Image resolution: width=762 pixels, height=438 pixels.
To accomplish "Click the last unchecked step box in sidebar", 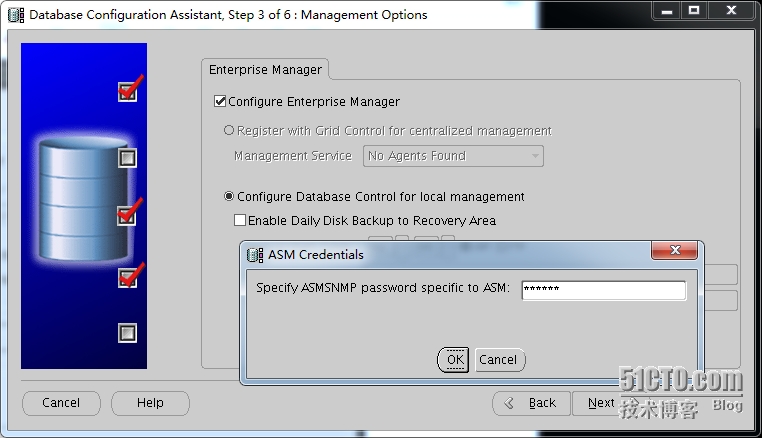I will click(127, 333).
